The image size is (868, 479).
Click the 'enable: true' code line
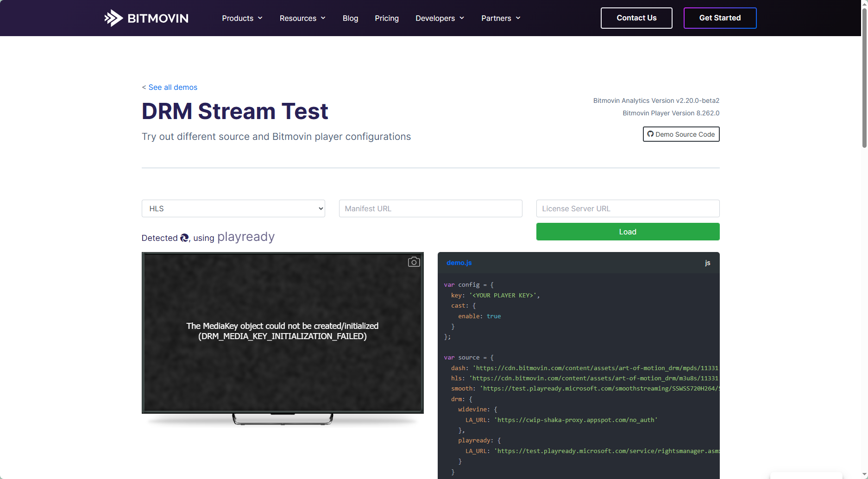click(x=479, y=316)
